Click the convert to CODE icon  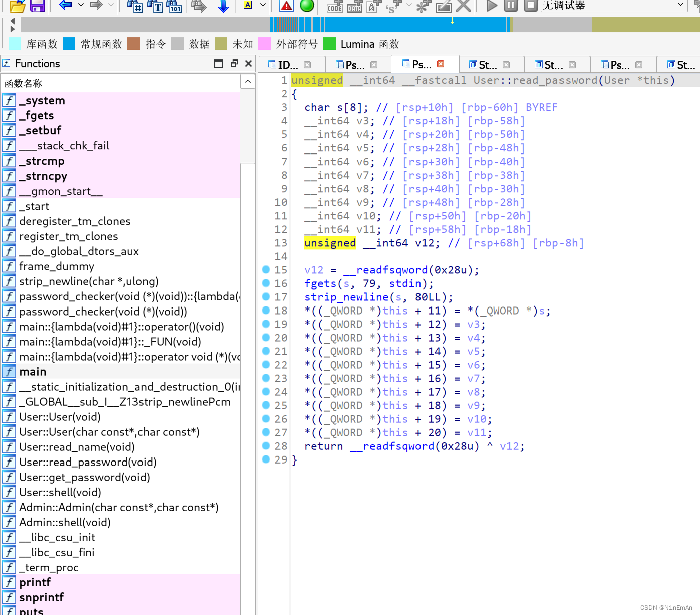point(335,6)
